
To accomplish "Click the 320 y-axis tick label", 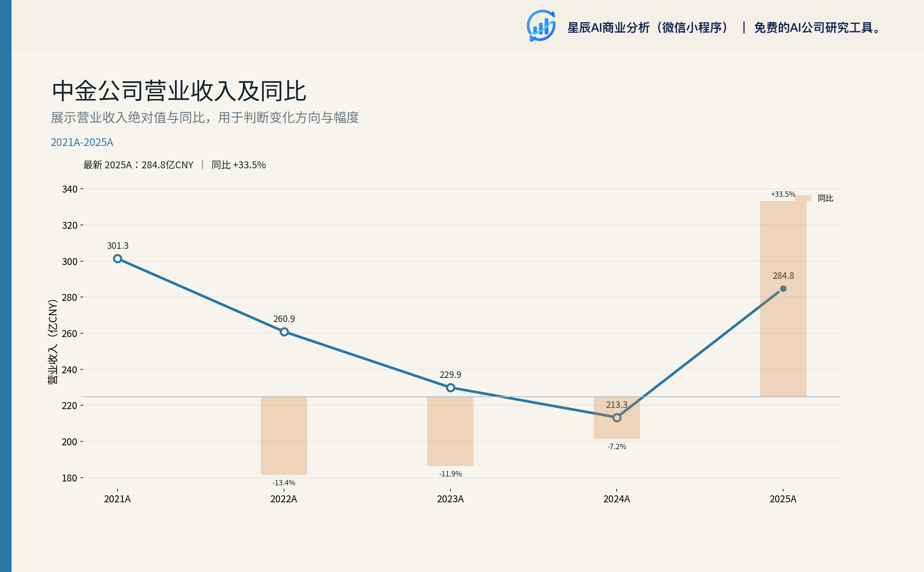I will tap(70, 225).
